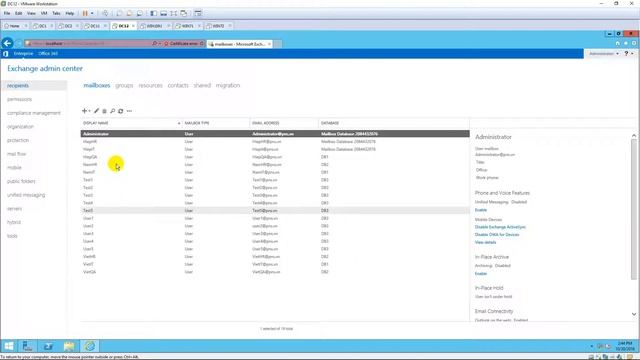This screenshot has height=360, width=640.
Task: Click Enterprise in the blue header
Action: coord(23,53)
